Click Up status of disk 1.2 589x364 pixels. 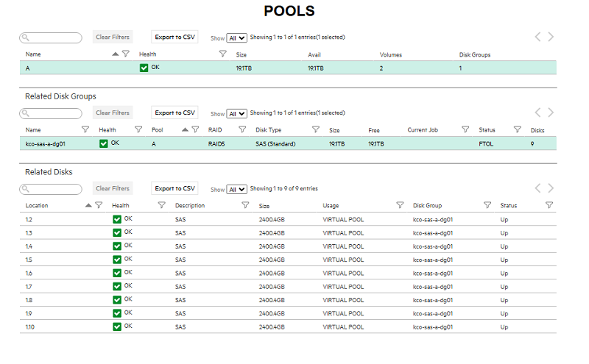pos(504,220)
